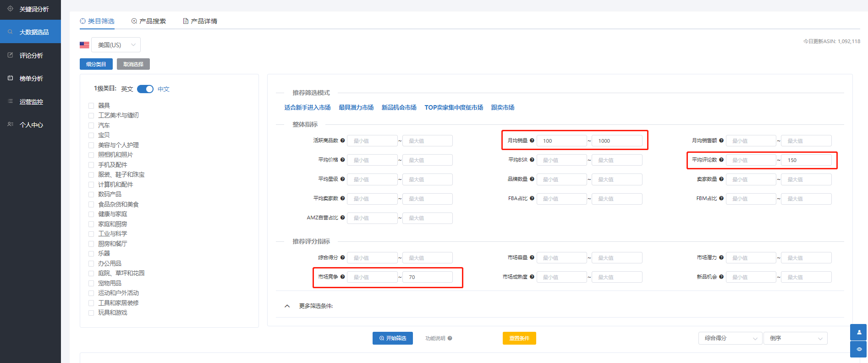868x363 pixels.
Task: Switch to the 产品搜索 tab
Action: click(x=148, y=21)
